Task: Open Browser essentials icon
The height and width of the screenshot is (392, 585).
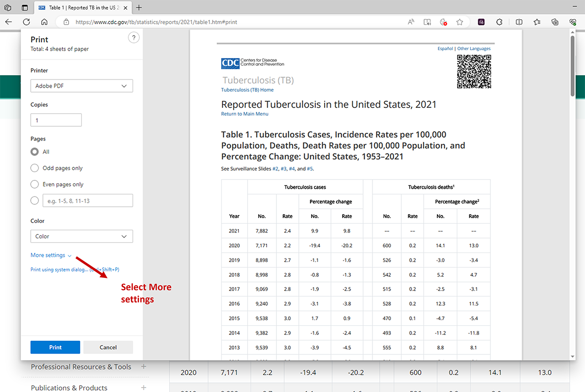Action: pyautogui.click(x=572, y=21)
